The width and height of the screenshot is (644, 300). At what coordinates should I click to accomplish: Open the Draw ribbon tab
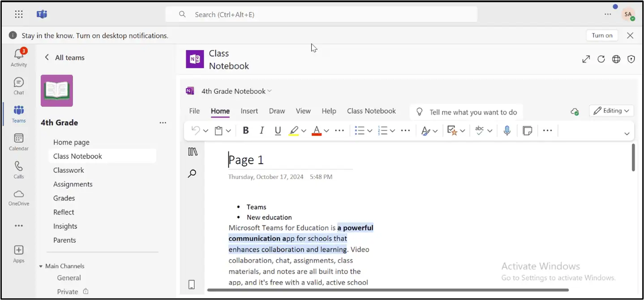click(x=277, y=111)
